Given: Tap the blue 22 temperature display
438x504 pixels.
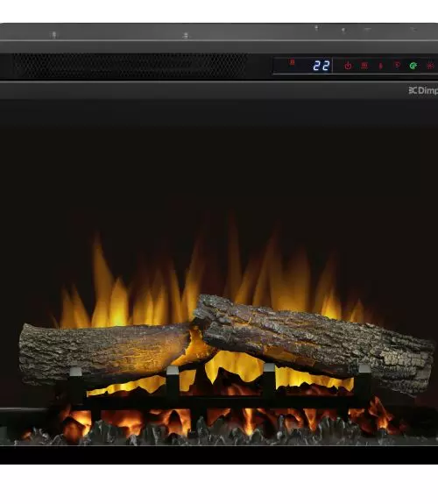Looking at the screenshot, I should click(x=321, y=66).
